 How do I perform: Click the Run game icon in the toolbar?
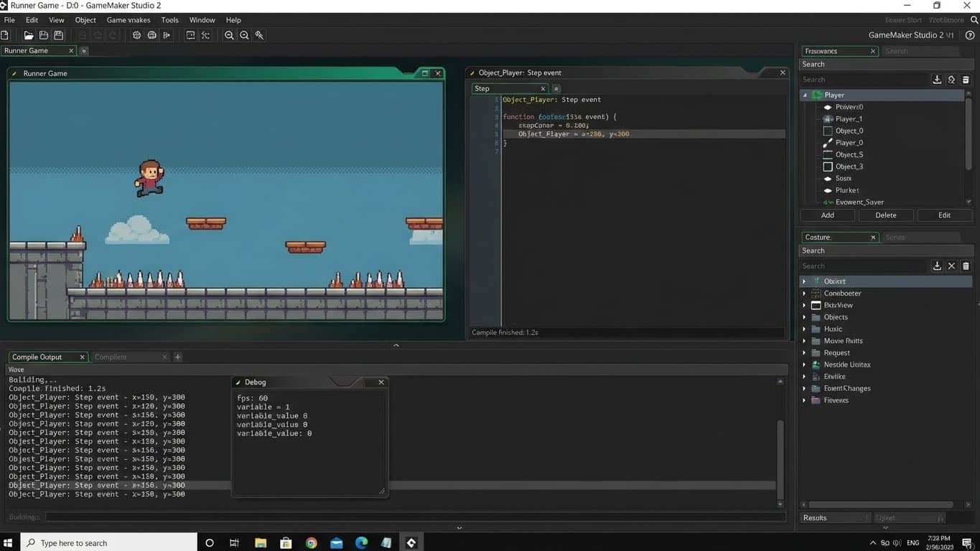(x=136, y=35)
